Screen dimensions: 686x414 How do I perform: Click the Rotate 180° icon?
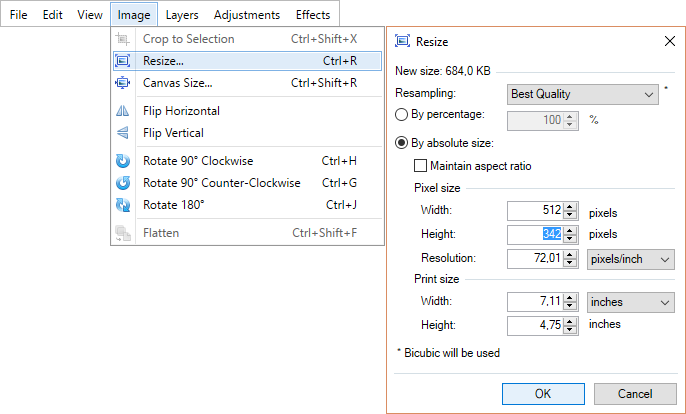pos(122,204)
